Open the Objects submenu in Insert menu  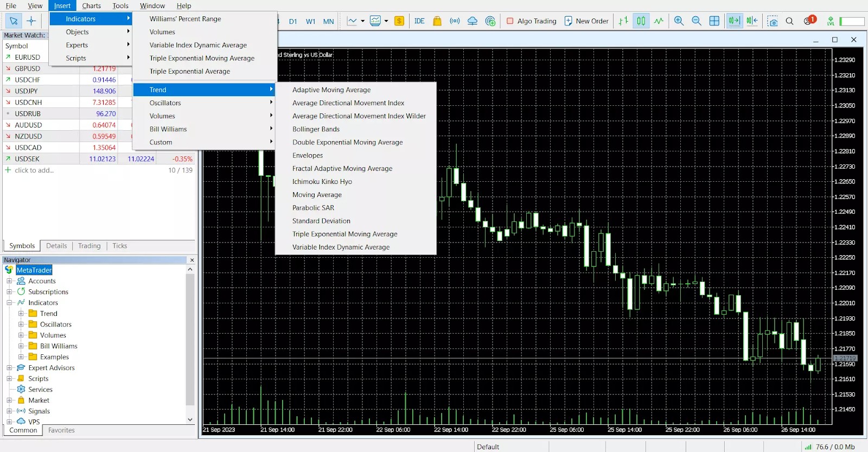pyautogui.click(x=91, y=32)
